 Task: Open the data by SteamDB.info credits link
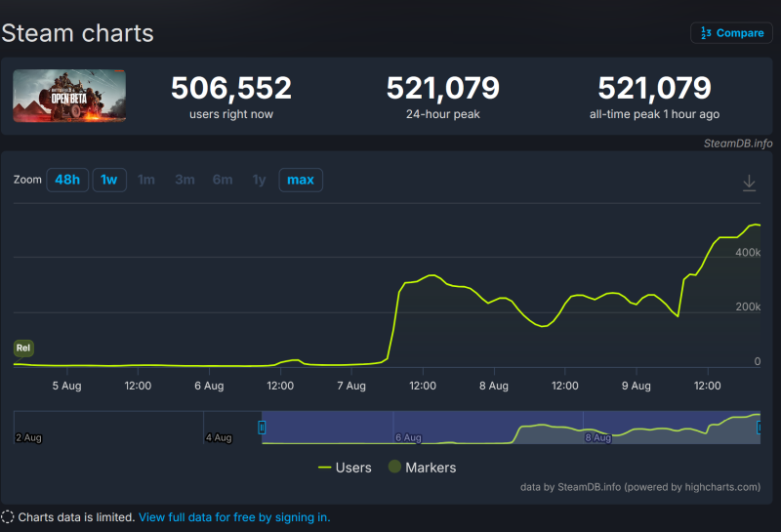pyautogui.click(x=640, y=487)
